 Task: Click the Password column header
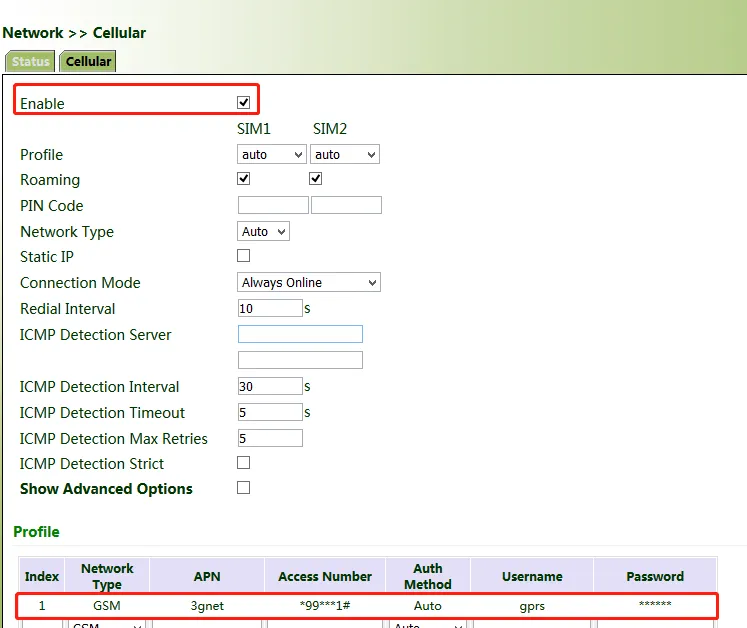tap(655, 576)
